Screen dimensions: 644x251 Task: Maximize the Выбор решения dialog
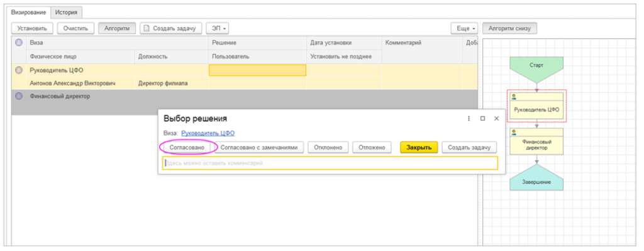click(x=482, y=118)
